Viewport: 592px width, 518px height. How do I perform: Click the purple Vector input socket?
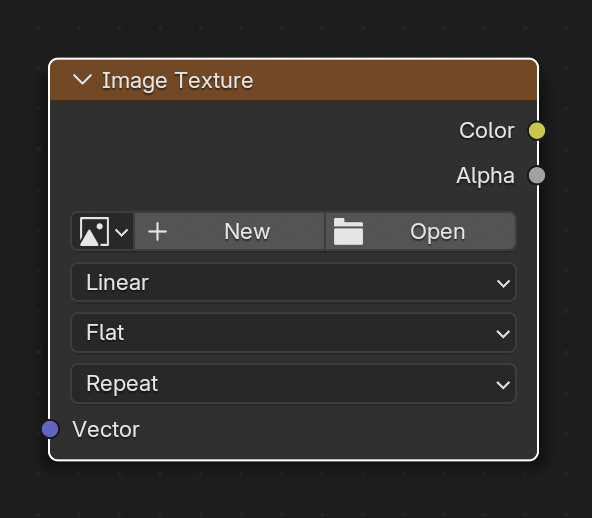[50, 429]
